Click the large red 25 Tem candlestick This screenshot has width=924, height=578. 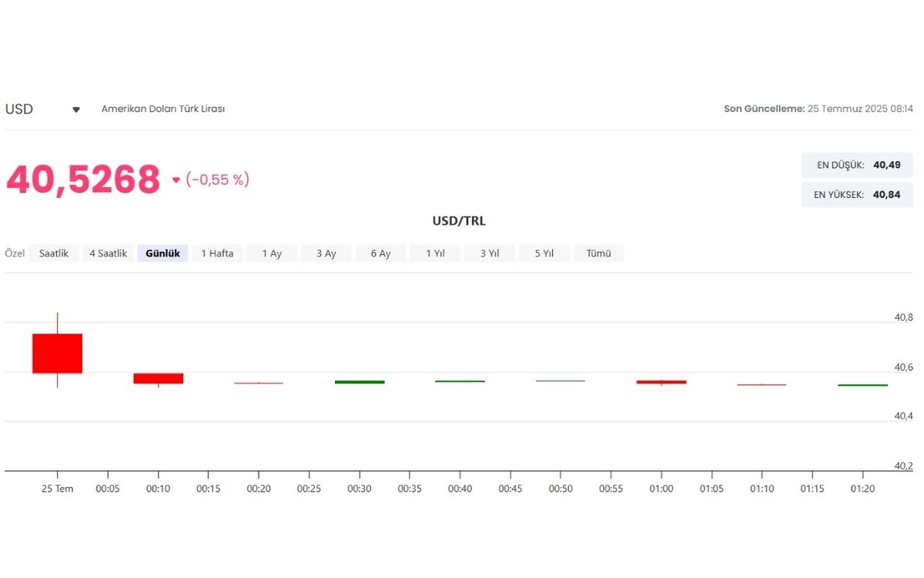point(57,353)
